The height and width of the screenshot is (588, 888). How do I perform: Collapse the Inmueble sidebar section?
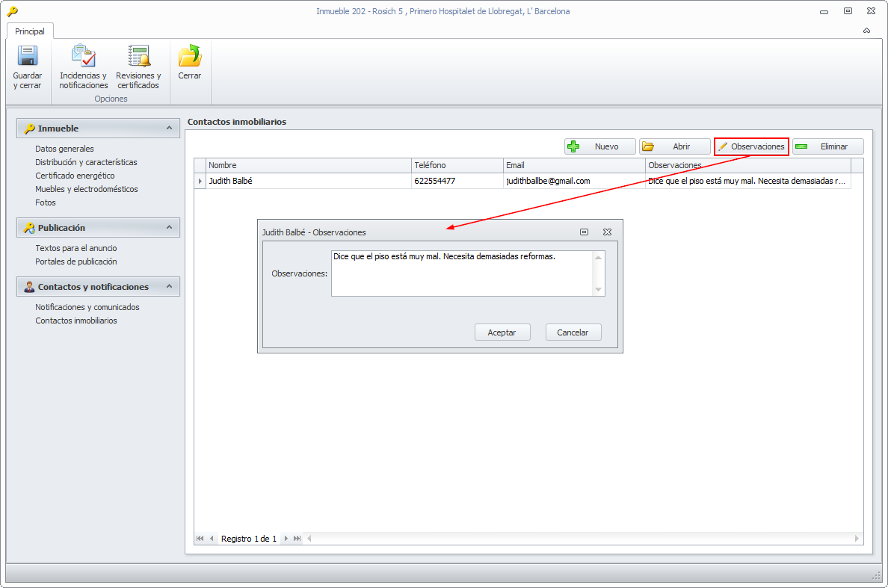click(169, 129)
